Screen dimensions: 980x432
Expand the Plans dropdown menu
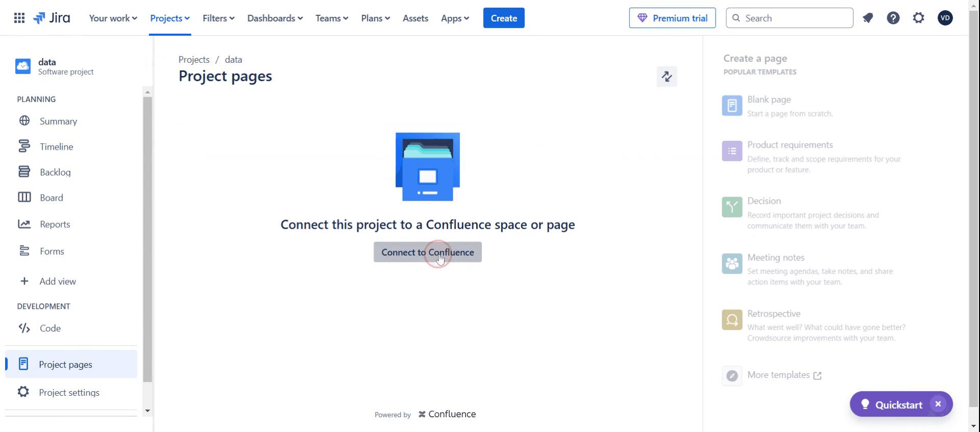[376, 18]
